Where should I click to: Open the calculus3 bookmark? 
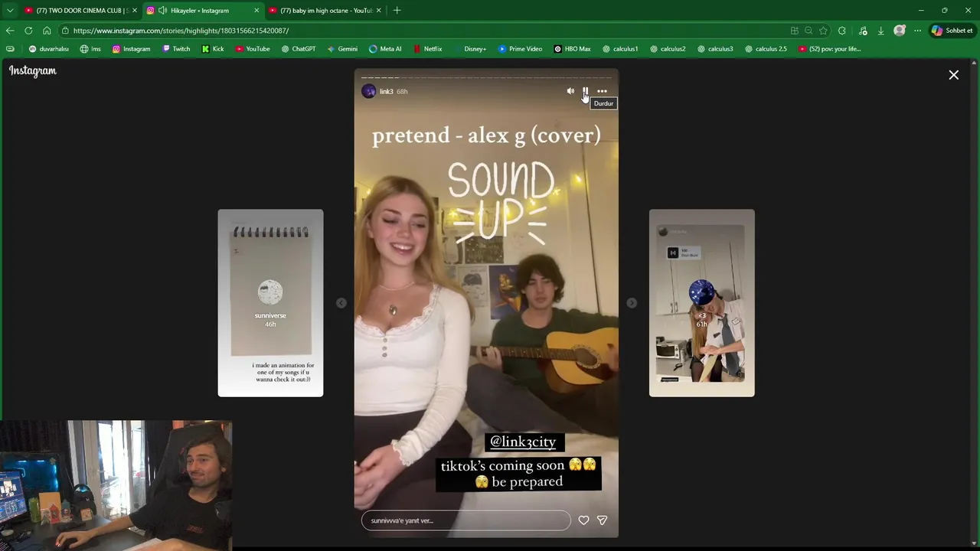[715, 49]
